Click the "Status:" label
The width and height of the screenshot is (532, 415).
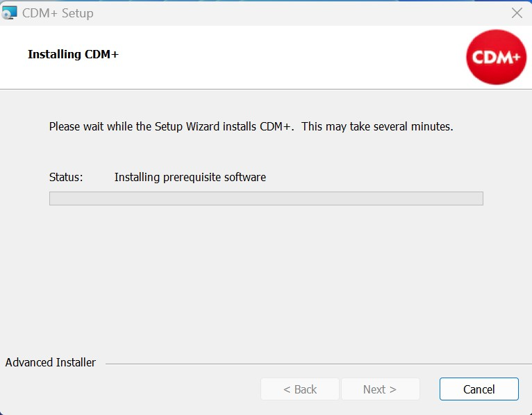[66, 177]
